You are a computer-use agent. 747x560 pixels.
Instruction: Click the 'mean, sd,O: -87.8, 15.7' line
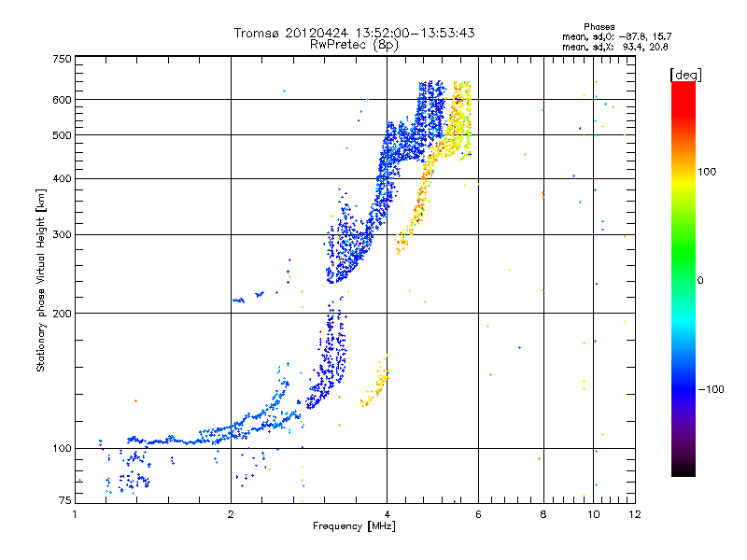click(617, 36)
